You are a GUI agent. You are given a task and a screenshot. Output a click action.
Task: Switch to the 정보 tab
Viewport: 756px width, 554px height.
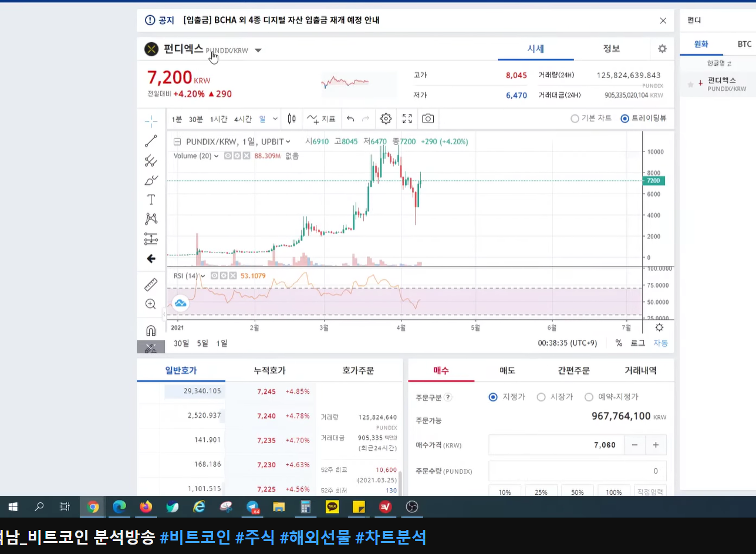612,49
